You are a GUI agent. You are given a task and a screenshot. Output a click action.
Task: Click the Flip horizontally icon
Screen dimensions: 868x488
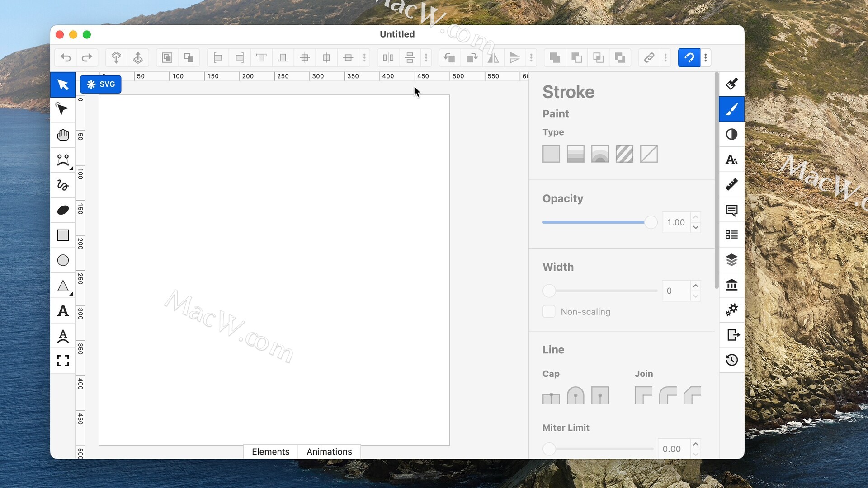click(493, 57)
